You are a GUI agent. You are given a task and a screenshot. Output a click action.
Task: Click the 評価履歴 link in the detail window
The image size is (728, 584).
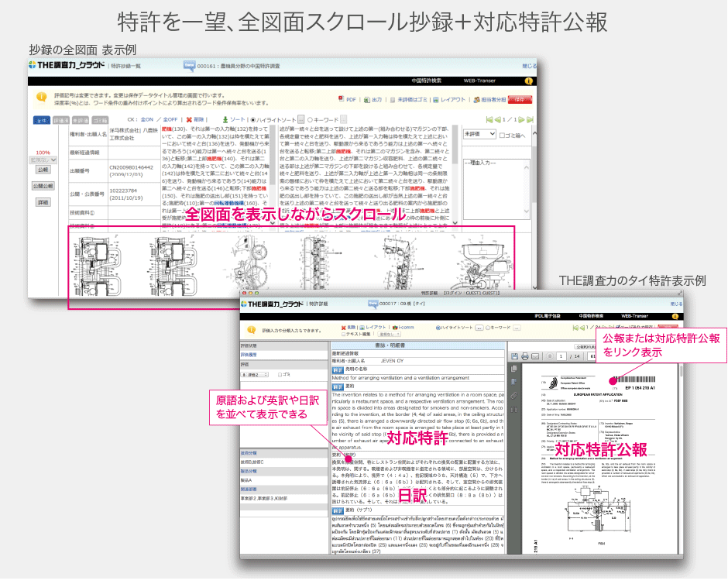point(249,356)
